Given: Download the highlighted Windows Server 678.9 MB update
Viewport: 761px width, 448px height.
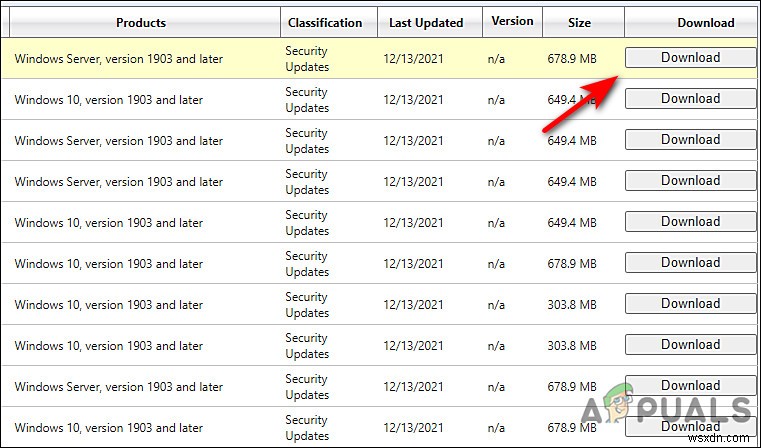Looking at the screenshot, I should (690, 57).
